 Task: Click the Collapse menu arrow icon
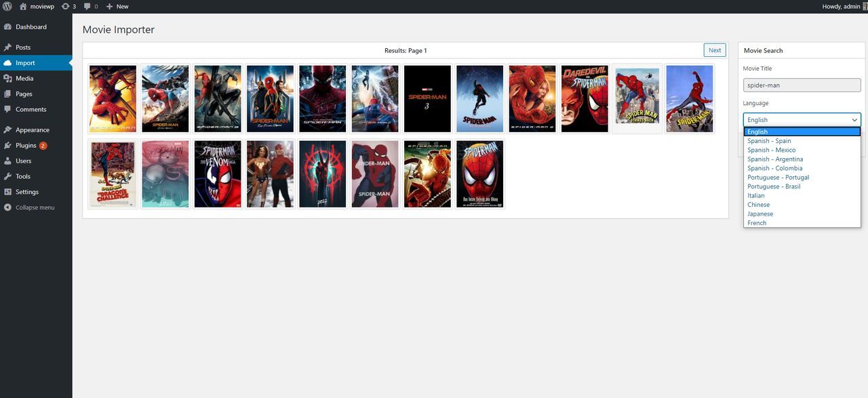pyautogui.click(x=7, y=207)
